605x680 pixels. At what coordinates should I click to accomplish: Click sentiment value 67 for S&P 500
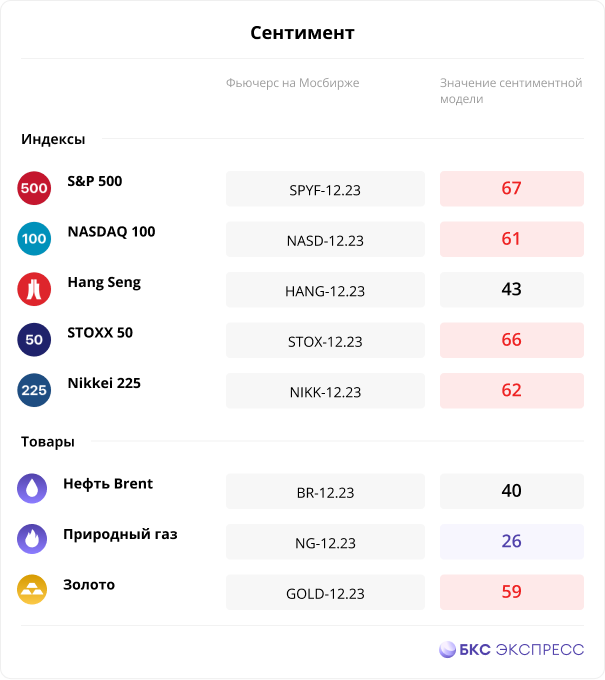tap(512, 189)
